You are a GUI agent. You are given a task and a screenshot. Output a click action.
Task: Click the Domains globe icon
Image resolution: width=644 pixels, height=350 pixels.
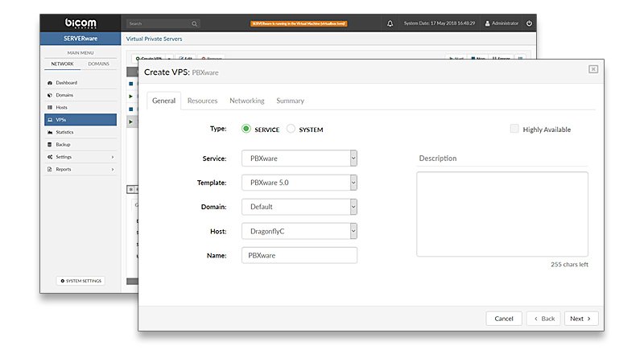[x=50, y=95]
